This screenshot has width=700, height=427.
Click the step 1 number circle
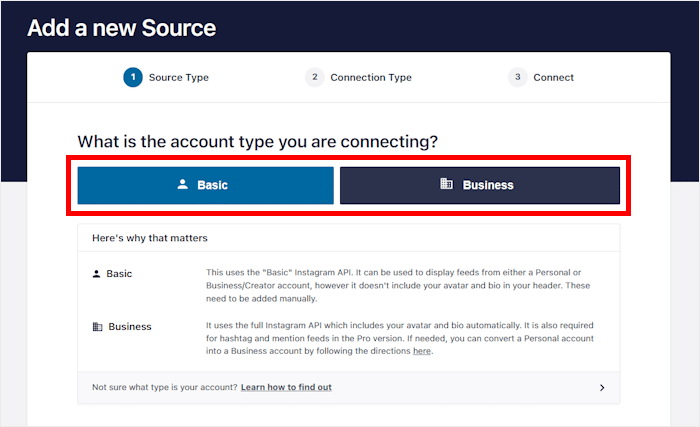point(133,77)
